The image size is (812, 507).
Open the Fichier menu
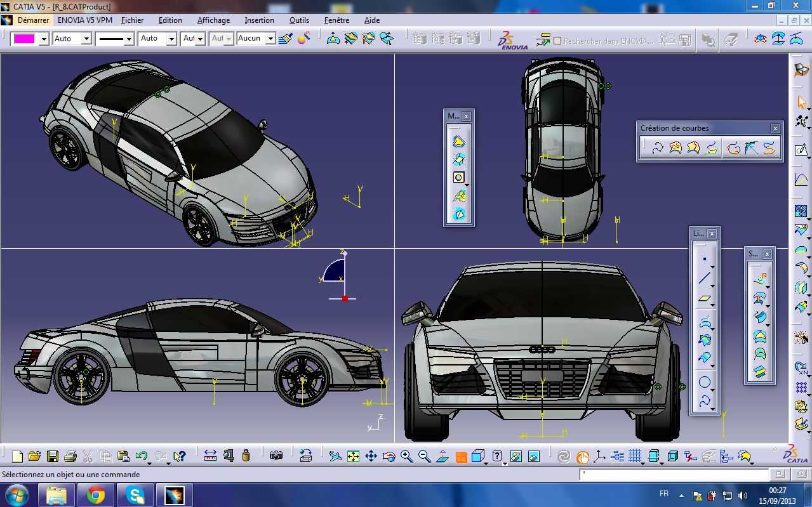coord(132,20)
